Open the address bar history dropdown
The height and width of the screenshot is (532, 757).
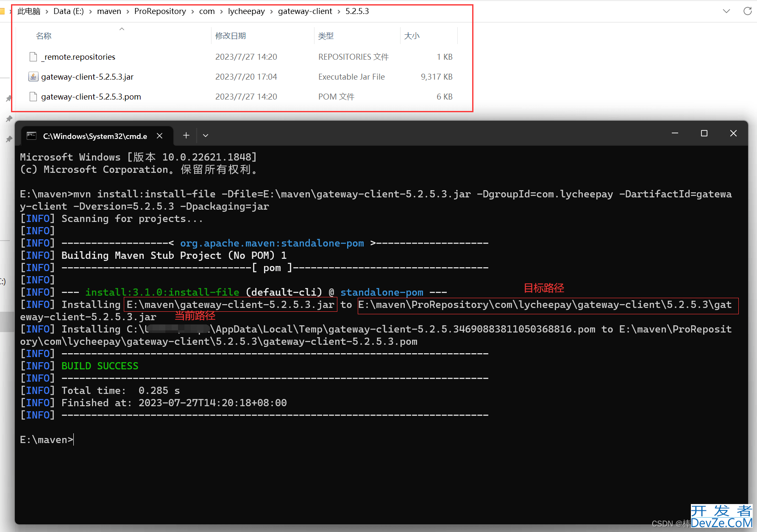click(x=726, y=11)
